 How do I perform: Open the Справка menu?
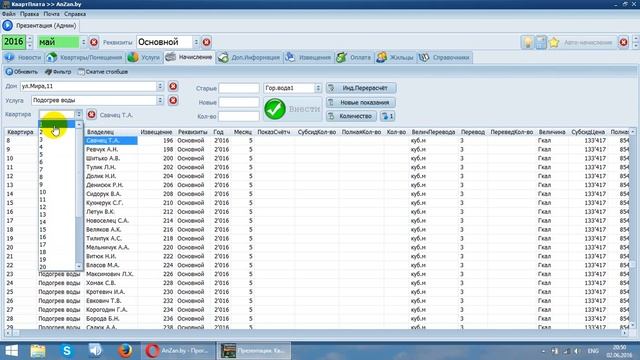click(x=75, y=14)
